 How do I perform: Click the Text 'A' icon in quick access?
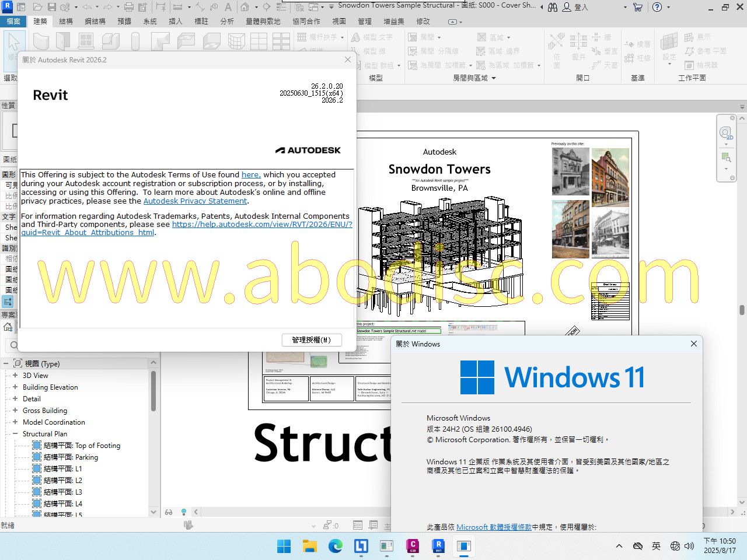point(228,7)
